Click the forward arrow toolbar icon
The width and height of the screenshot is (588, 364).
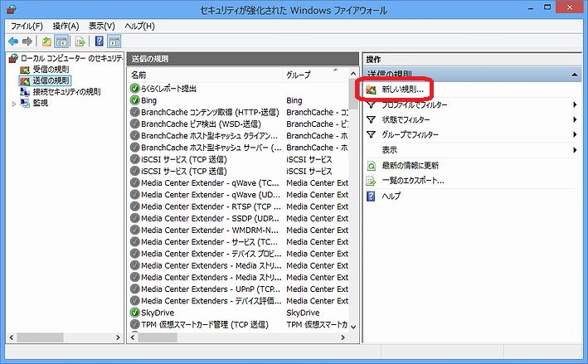point(27,41)
